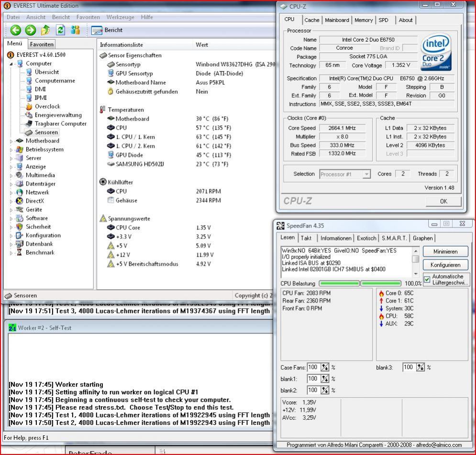Open the Cache tab in CPU-Z
Image resolution: width=476 pixels, height=455 pixels.
(x=312, y=21)
